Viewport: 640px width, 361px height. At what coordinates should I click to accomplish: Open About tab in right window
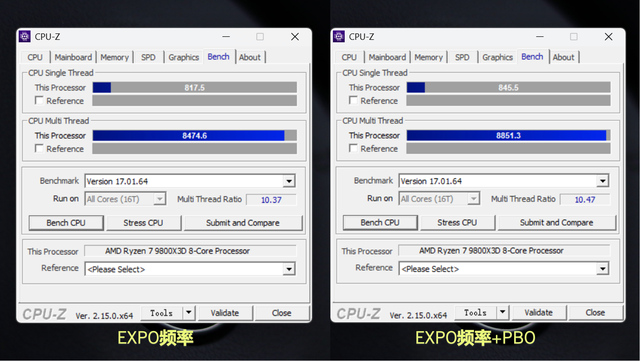(x=564, y=57)
